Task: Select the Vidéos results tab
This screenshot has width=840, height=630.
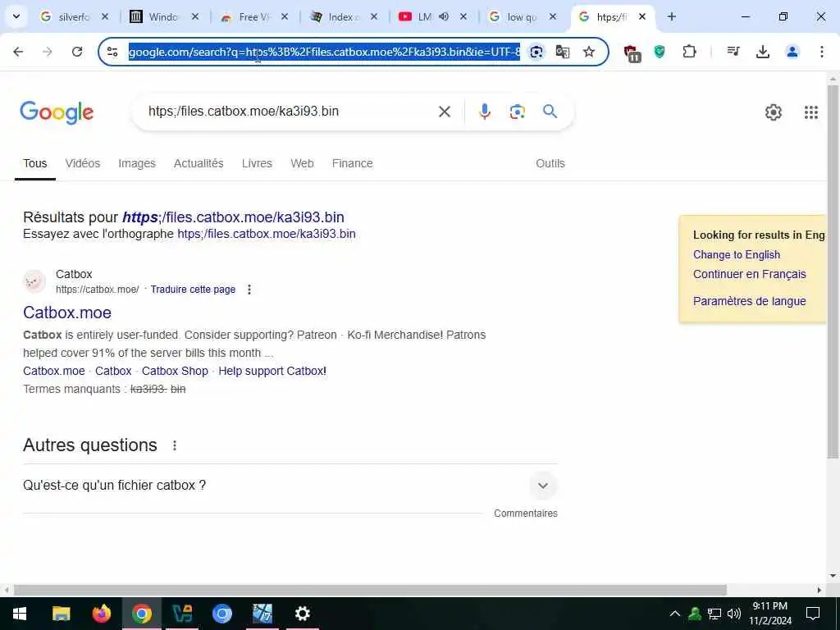Action: tap(83, 163)
